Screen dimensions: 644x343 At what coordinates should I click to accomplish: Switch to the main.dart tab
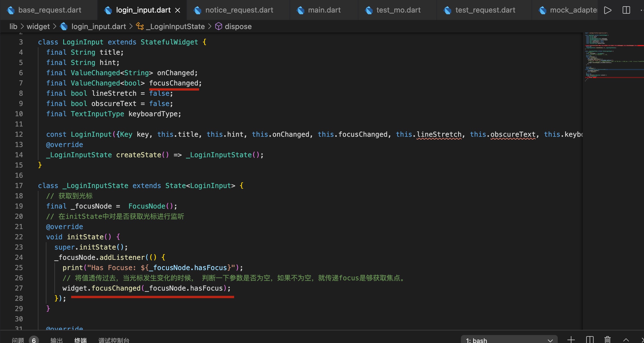324,10
